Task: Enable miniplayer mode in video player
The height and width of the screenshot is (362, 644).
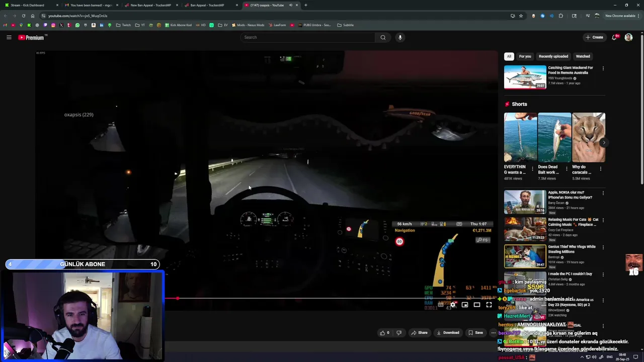Action: (x=465, y=305)
